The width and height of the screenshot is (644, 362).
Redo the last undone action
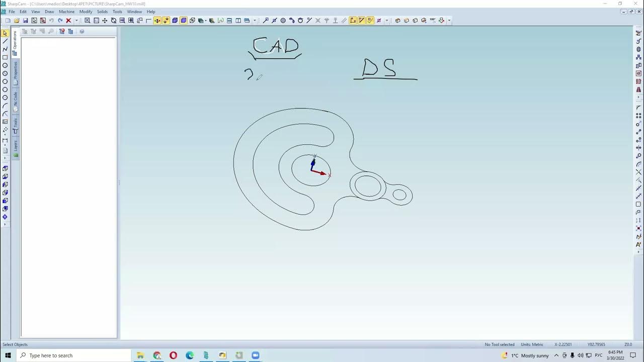tap(60, 21)
